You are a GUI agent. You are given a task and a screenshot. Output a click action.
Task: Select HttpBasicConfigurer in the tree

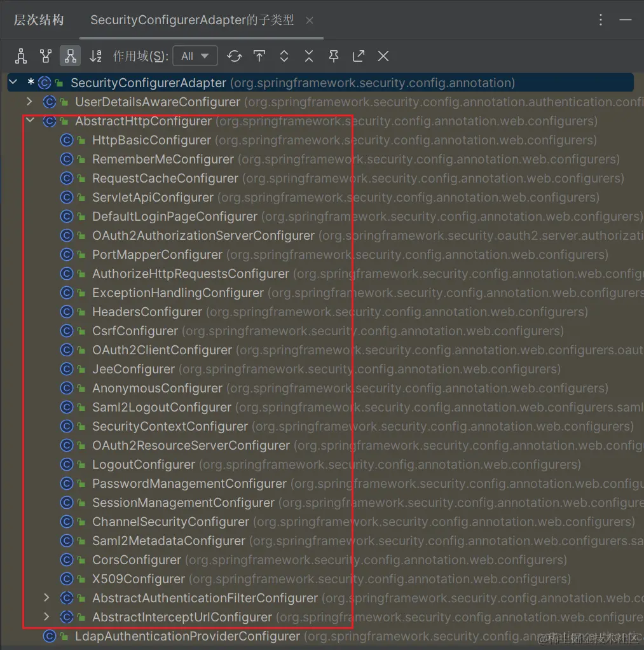click(x=151, y=140)
